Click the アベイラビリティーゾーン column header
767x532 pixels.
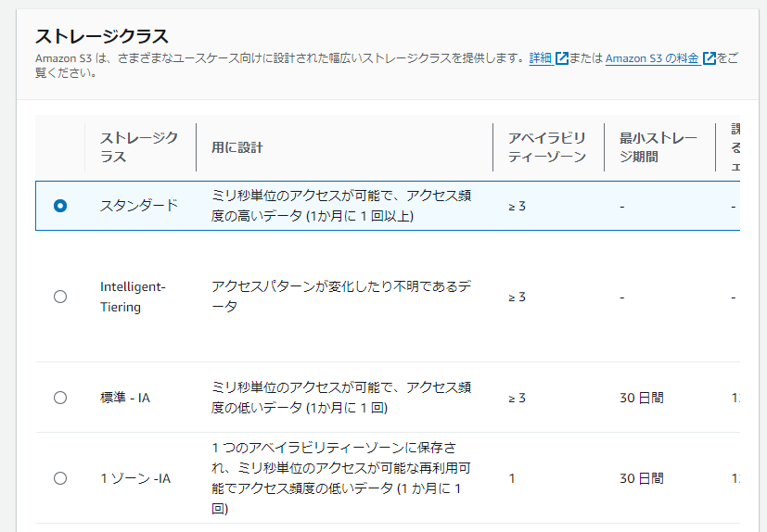(547, 147)
